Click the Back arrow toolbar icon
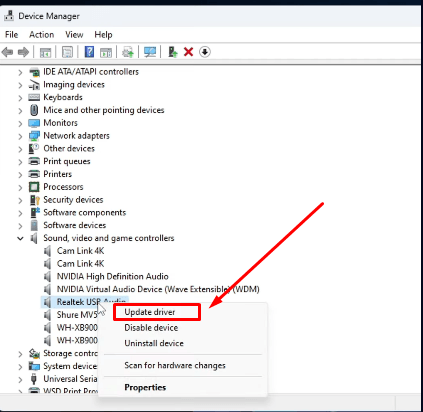The width and height of the screenshot is (423, 412). point(7,52)
